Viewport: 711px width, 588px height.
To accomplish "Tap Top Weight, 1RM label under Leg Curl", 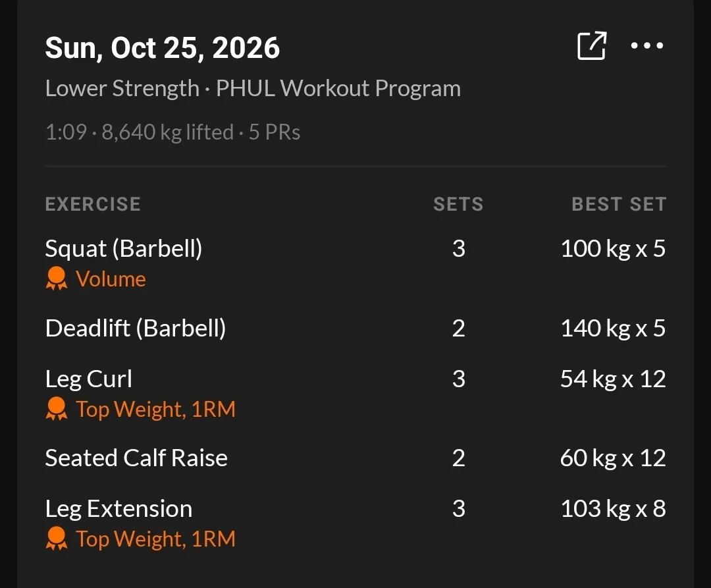I will pyautogui.click(x=155, y=410).
